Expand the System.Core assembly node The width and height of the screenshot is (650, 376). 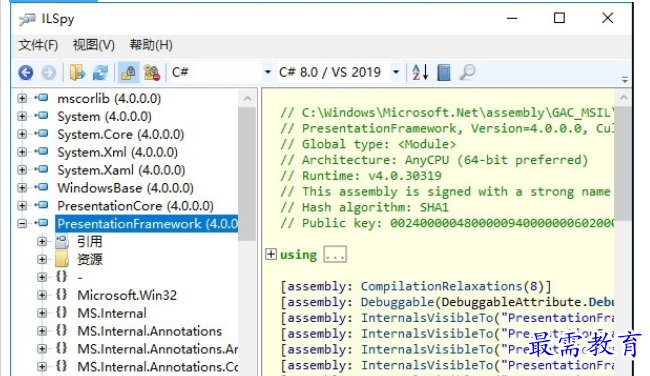pyautogui.click(x=22, y=134)
